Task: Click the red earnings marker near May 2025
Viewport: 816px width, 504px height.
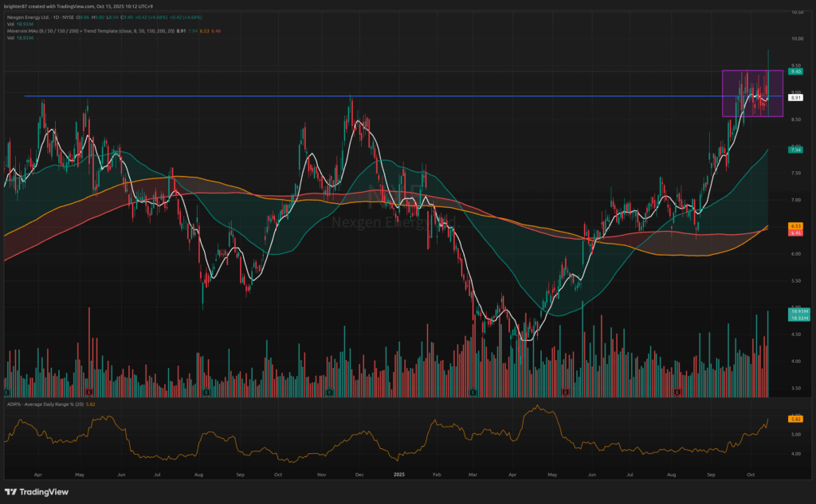Action: [x=565, y=392]
